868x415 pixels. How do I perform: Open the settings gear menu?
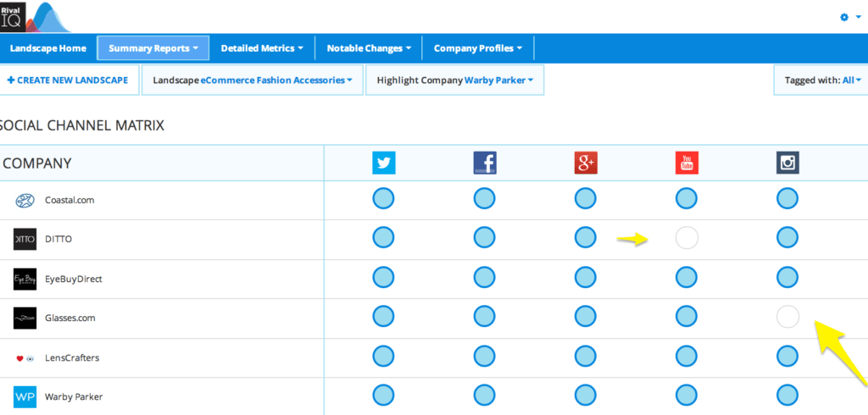point(850,17)
